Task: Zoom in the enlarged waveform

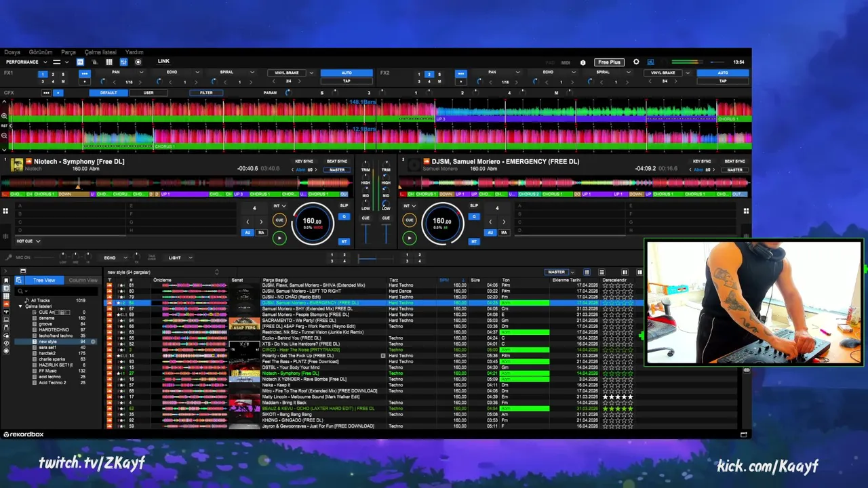Action: click(x=4, y=116)
